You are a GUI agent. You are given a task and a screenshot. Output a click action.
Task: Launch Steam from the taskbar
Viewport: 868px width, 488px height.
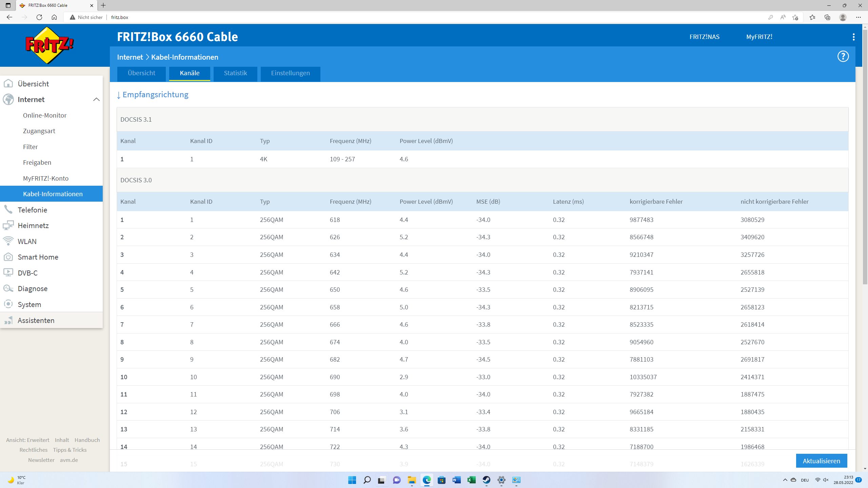[486, 480]
